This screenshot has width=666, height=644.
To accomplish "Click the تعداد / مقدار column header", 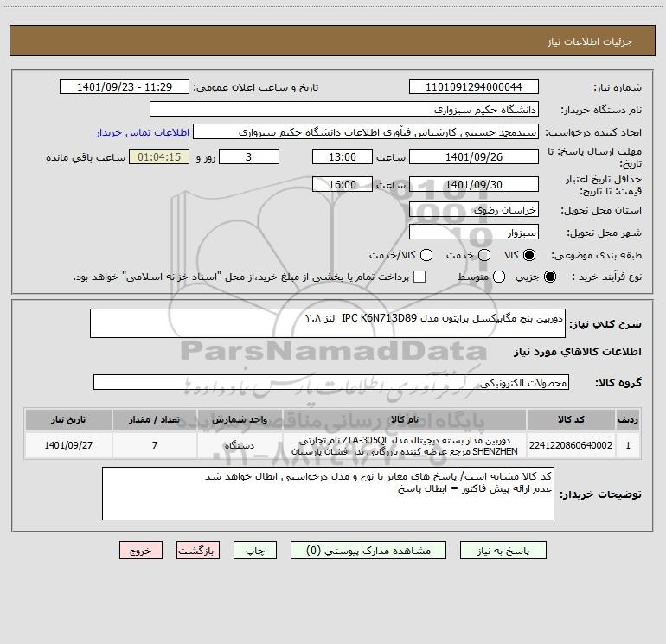I will coord(155,419).
